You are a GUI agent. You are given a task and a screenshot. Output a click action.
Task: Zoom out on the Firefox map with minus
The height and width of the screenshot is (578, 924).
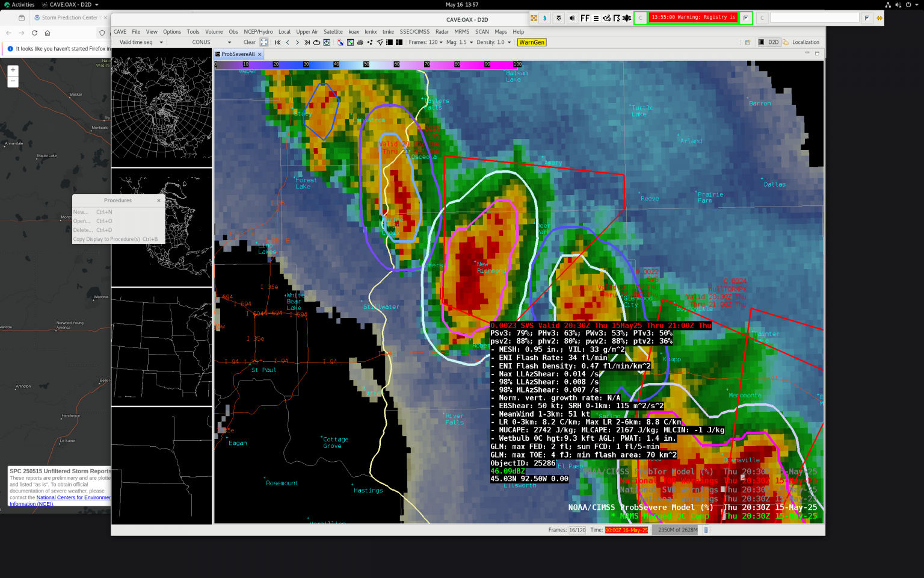click(13, 81)
